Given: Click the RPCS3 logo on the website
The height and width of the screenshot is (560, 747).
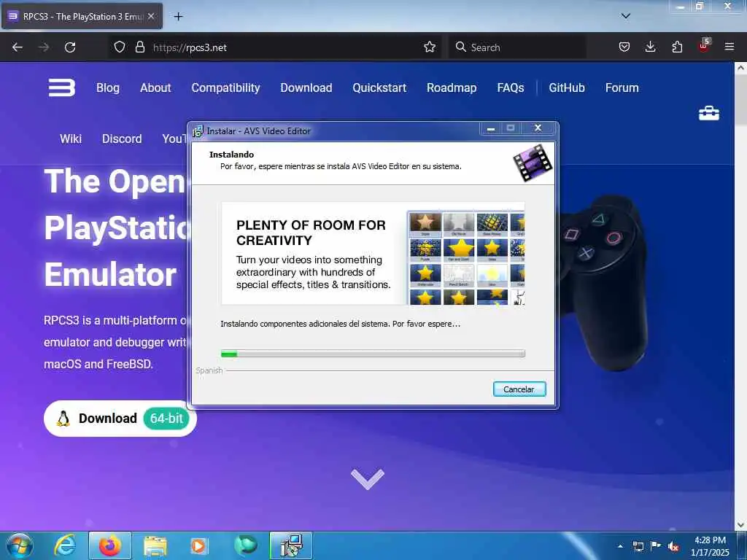Looking at the screenshot, I should [61, 87].
